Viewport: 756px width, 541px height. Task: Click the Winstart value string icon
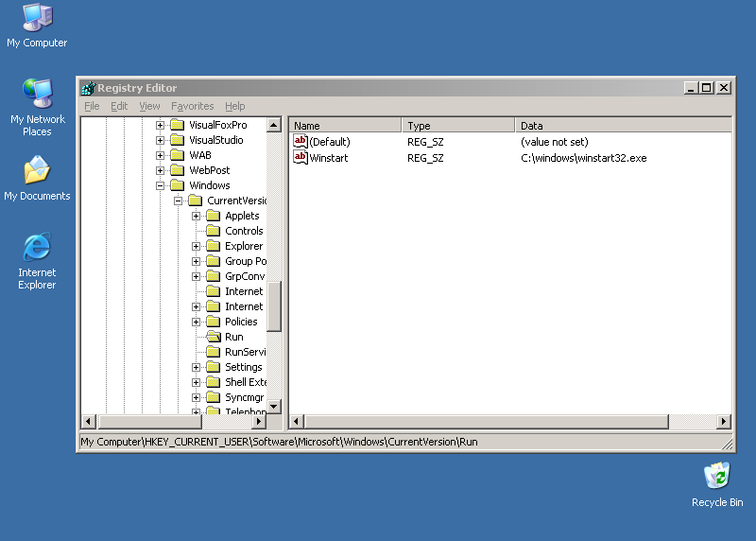[301, 157]
